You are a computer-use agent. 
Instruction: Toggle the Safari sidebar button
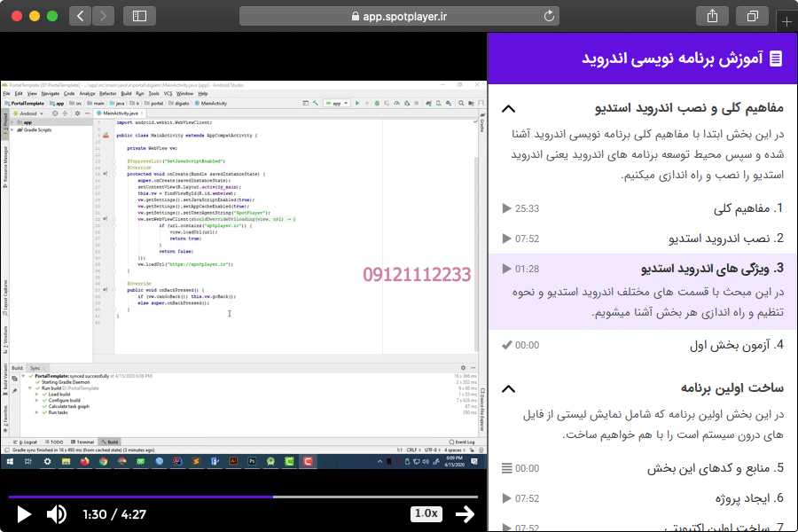coord(139,16)
